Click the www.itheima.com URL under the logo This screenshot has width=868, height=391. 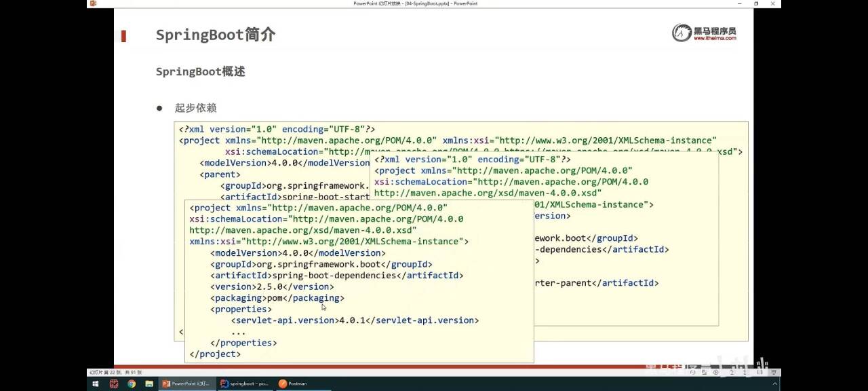[x=714, y=39]
